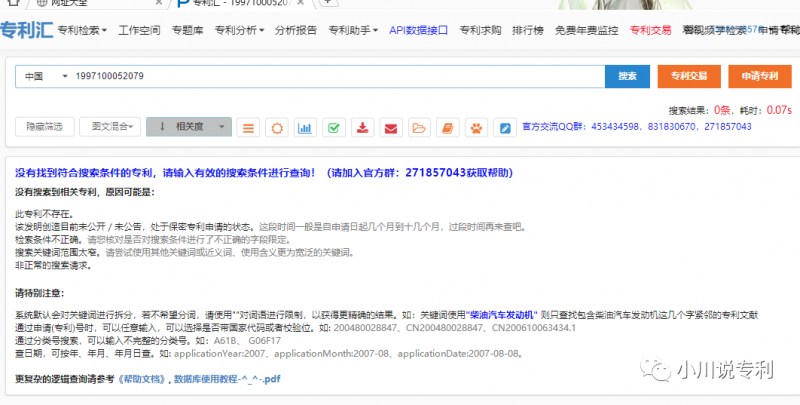Click the 此专利不存在 line
The image size is (800, 405).
(x=45, y=214)
